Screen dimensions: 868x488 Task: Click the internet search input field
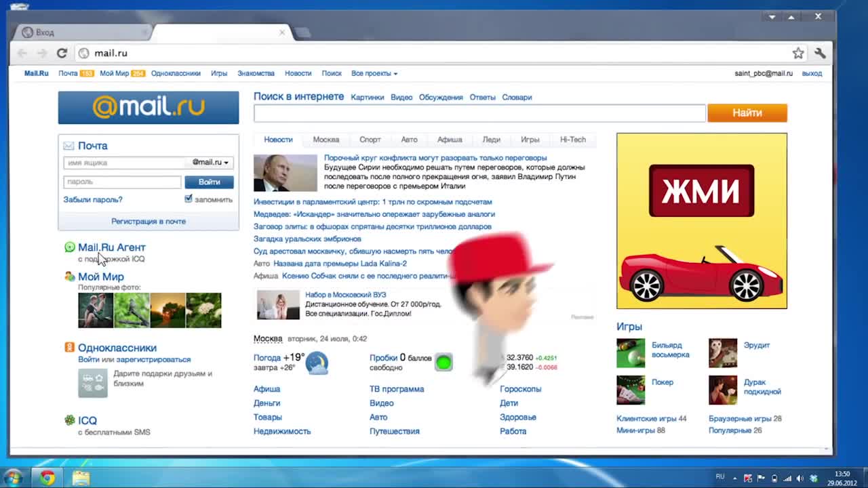point(479,113)
